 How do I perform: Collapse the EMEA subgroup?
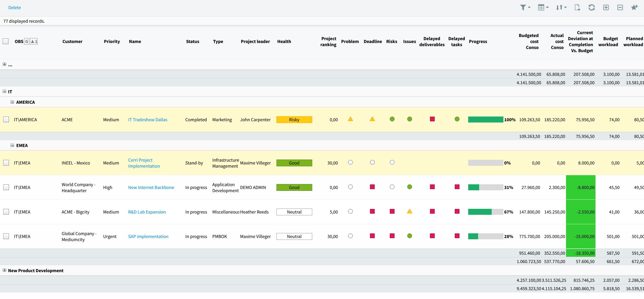pos(12,145)
